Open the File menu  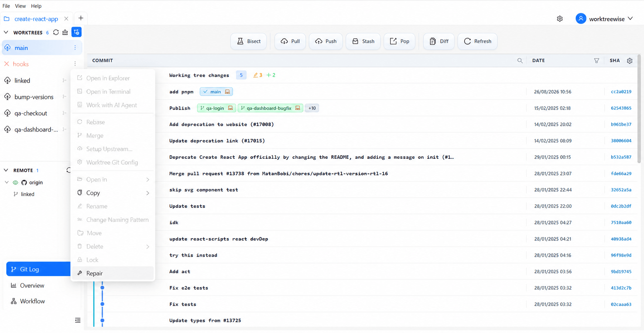click(x=6, y=6)
